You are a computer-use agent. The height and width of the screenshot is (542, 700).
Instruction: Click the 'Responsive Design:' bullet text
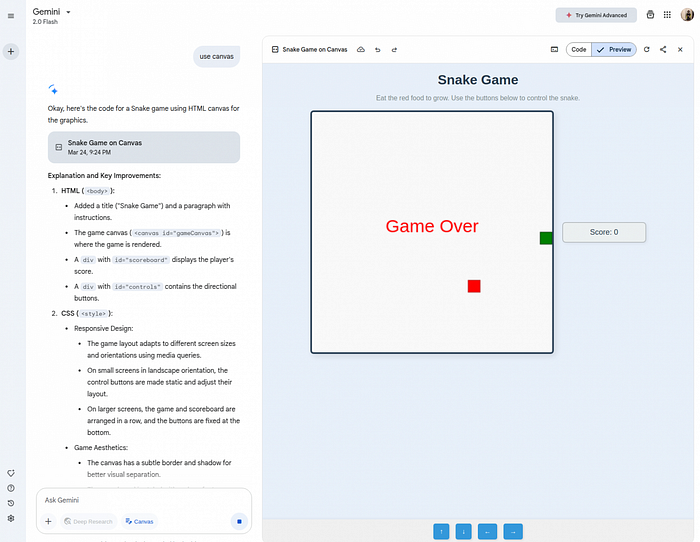[104, 329]
